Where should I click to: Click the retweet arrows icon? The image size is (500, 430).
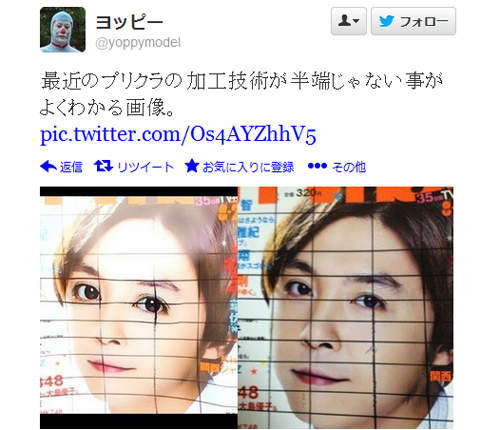(x=104, y=166)
